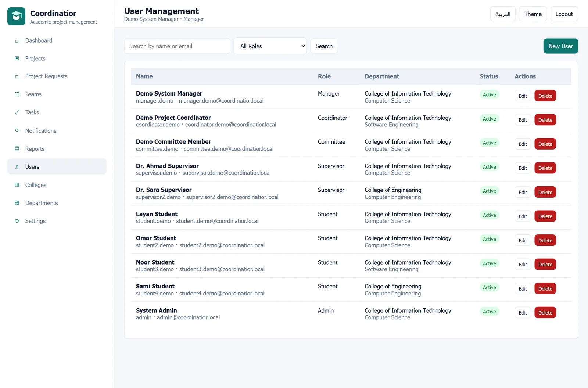Click the Dr. Sara Supervisor name

[164, 190]
